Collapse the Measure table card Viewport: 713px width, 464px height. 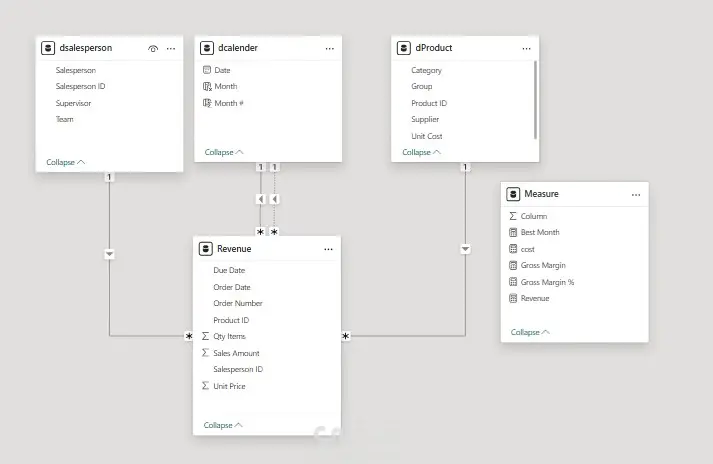(x=530, y=332)
